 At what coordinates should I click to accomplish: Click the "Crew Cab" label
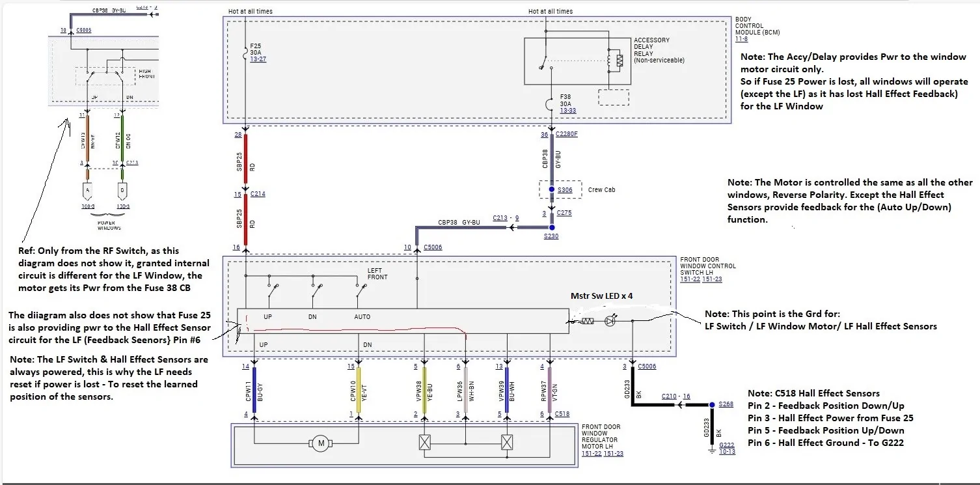(602, 189)
